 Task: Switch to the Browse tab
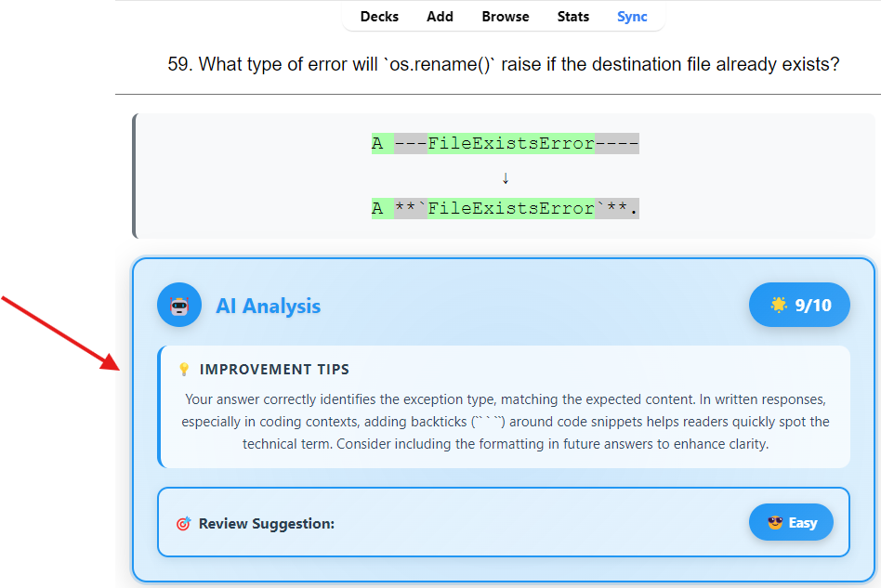coord(506,17)
